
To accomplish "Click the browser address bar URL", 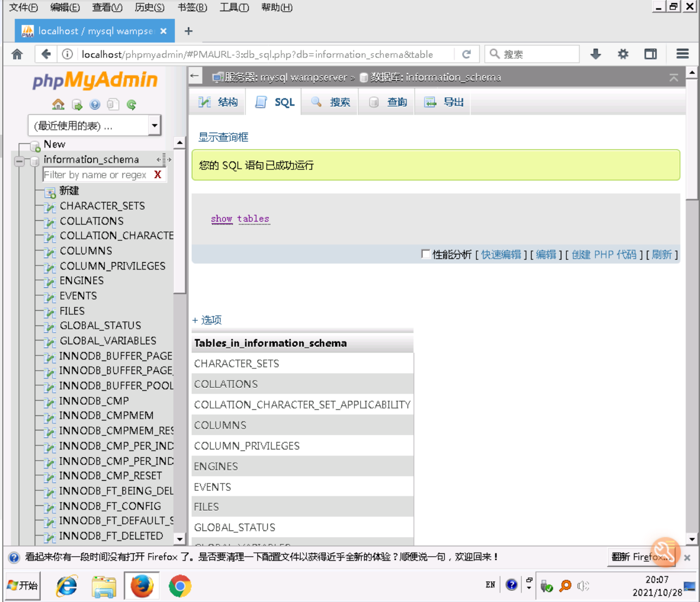I will coord(257,54).
